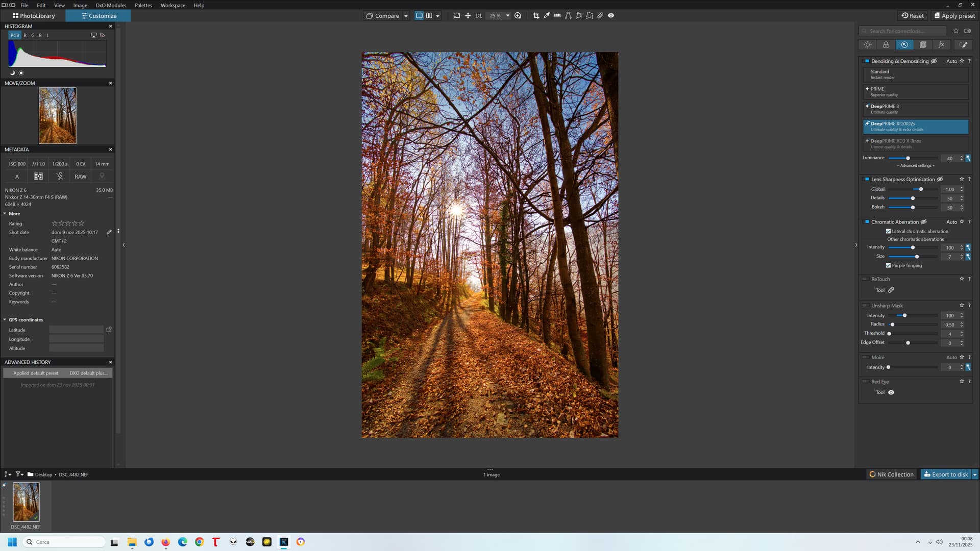Pick the white balance eyedropper tool
The image size is (980, 551).
click(547, 16)
